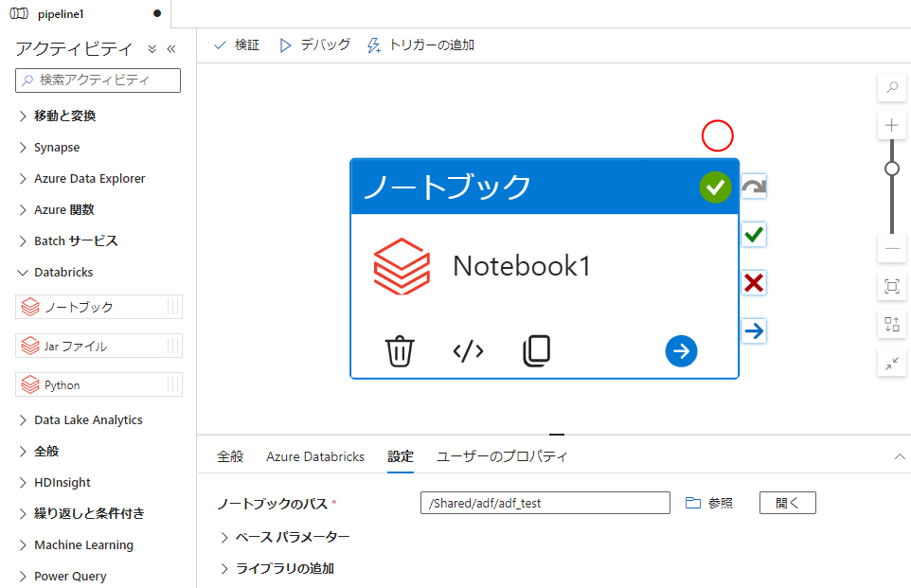Adjust the canvas zoom slider handle
The image size is (911, 588).
[x=892, y=169]
